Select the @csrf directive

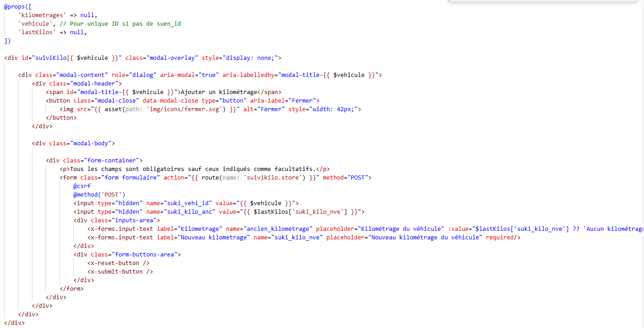[x=81, y=186]
